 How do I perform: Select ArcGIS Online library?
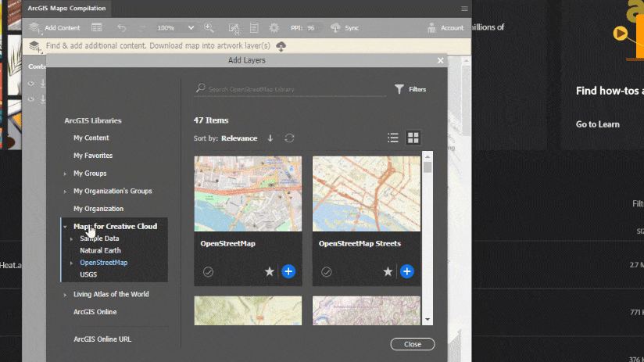tap(95, 312)
